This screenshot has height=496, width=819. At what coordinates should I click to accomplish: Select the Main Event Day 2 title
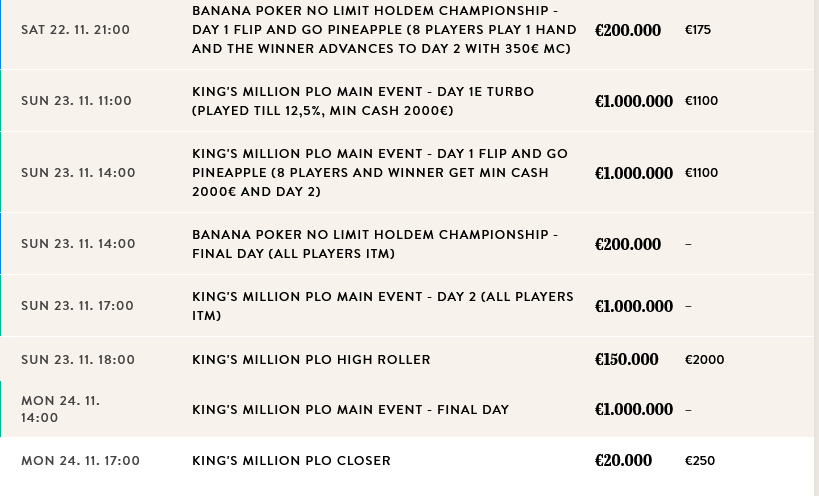[382, 306]
